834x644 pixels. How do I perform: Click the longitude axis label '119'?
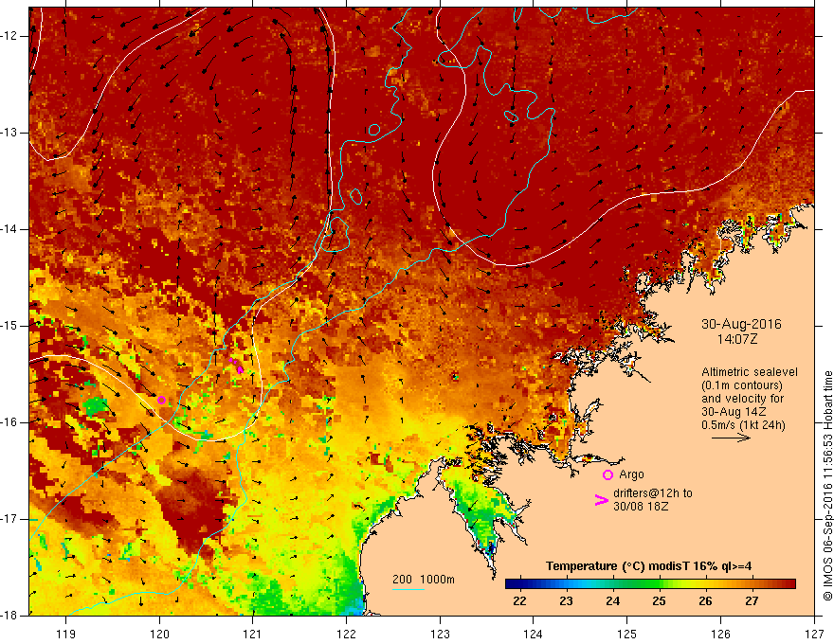click(x=66, y=634)
